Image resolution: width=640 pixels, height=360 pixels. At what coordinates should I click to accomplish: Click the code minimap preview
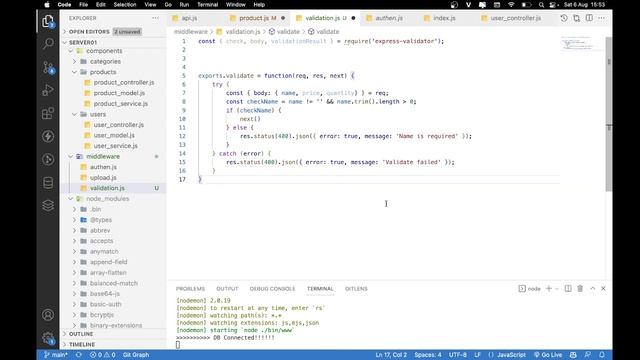(577, 43)
